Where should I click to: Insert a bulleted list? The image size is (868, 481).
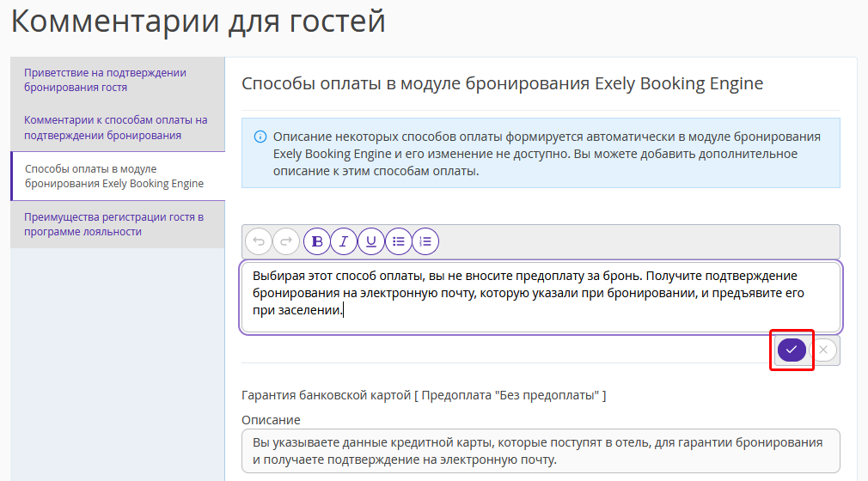coord(399,241)
